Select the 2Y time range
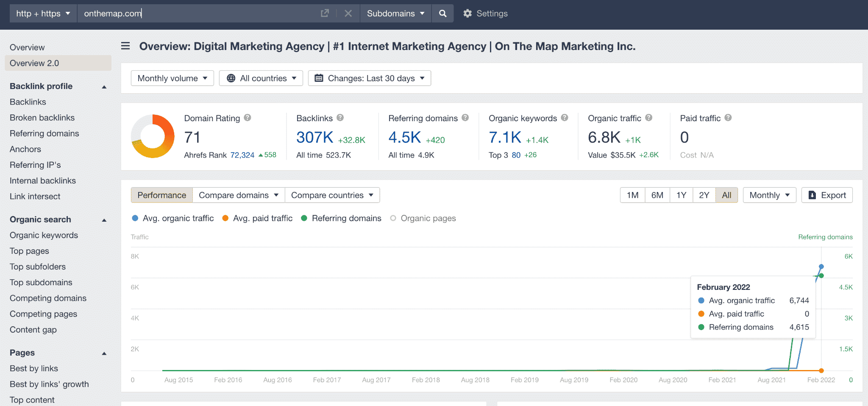868x406 pixels. [x=704, y=195]
